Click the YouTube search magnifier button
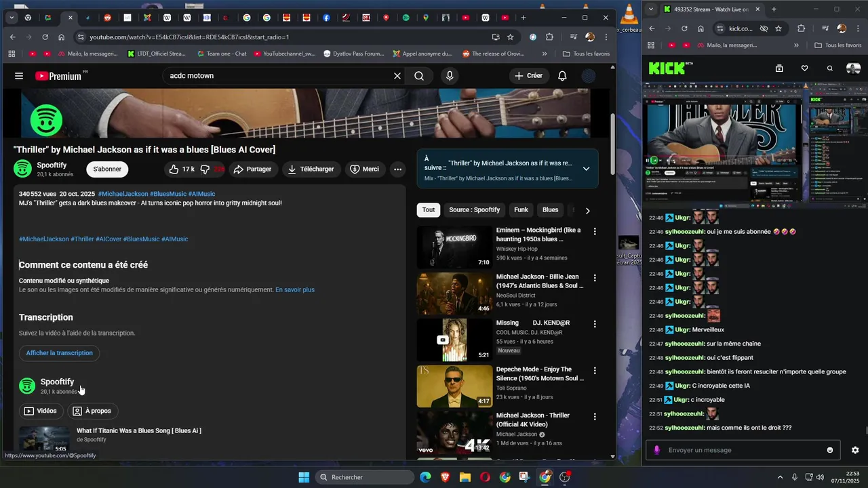Image resolution: width=868 pixels, height=488 pixels. (x=419, y=76)
